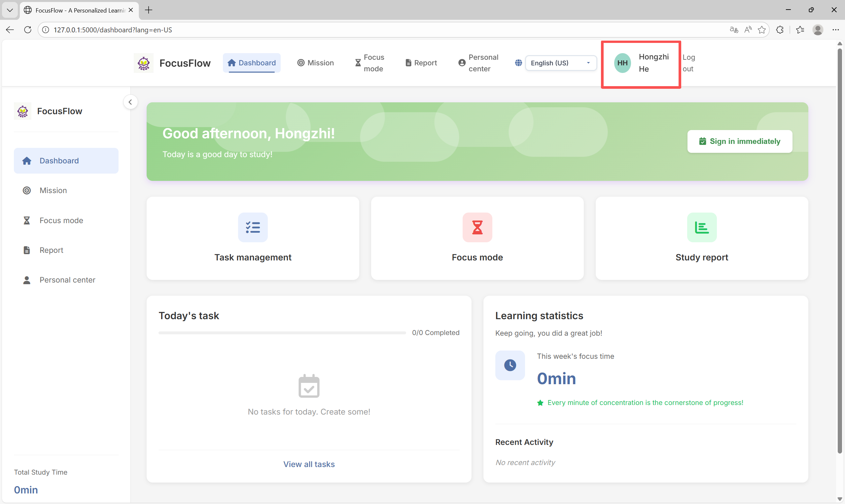Click the Today's task progress bar

[x=282, y=333]
